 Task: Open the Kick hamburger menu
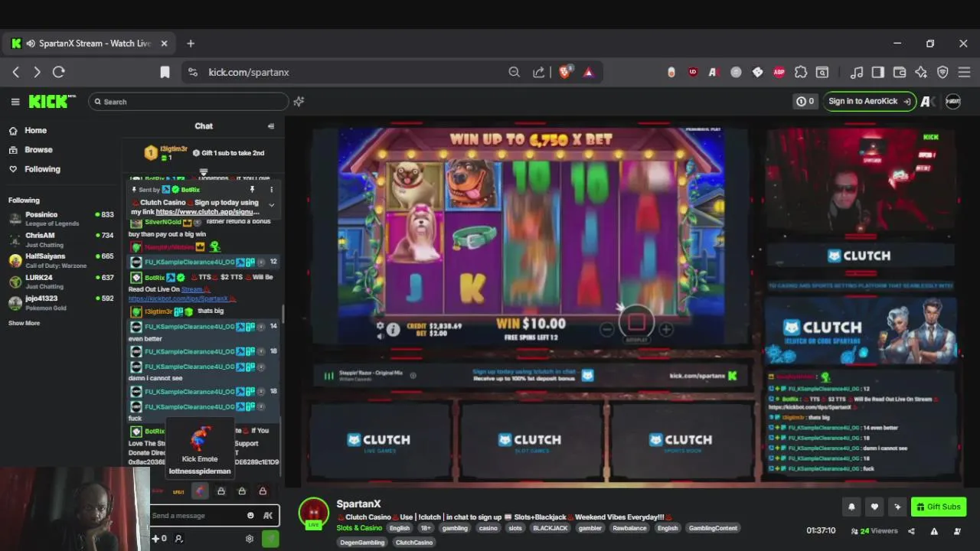tap(15, 101)
